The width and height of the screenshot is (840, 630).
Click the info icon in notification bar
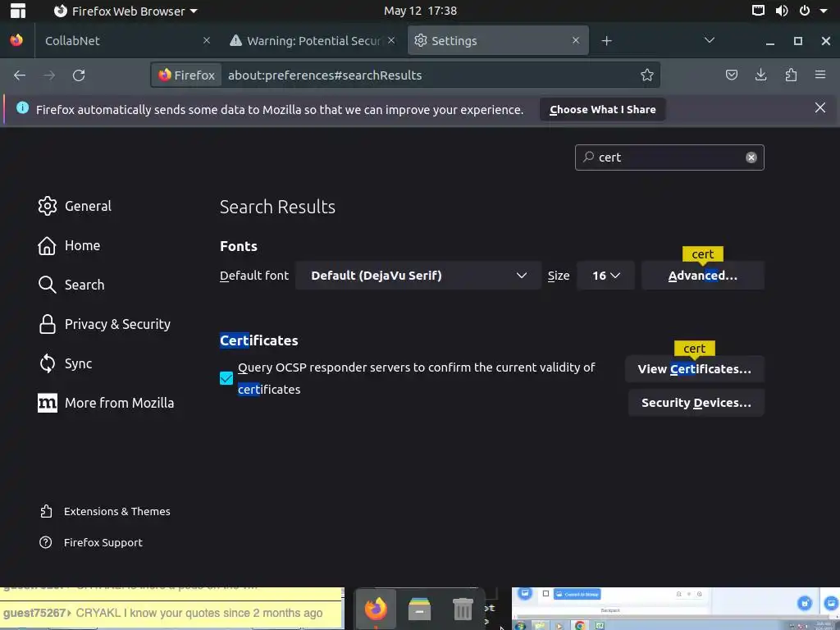pos(22,107)
